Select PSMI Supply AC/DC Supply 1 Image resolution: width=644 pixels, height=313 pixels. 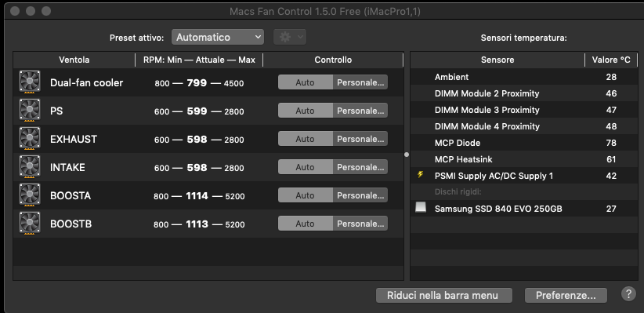pyautogui.click(x=524, y=176)
